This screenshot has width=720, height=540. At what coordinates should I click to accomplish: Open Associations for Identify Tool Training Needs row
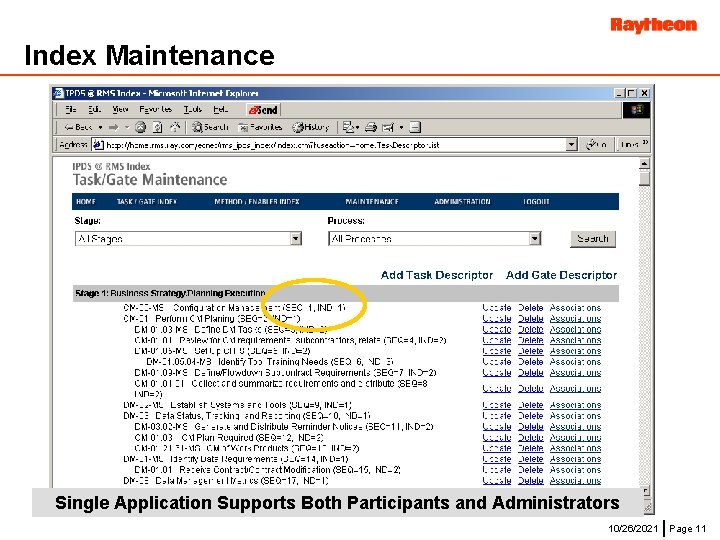click(575, 362)
